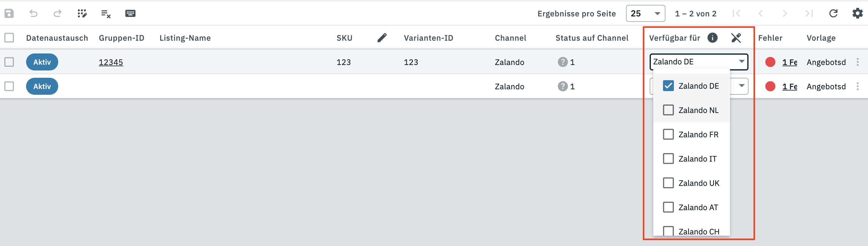The height and width of the screenshot is (246, 868).
Task: Collapse the Zalando DE dropdown in first row
Action: (741, 62)
